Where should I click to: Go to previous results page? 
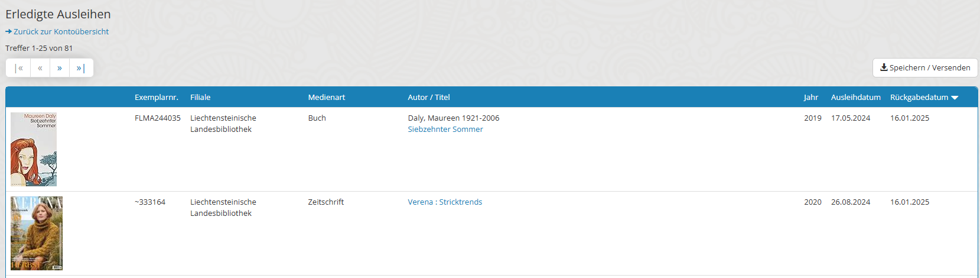(x=40, y=68)
